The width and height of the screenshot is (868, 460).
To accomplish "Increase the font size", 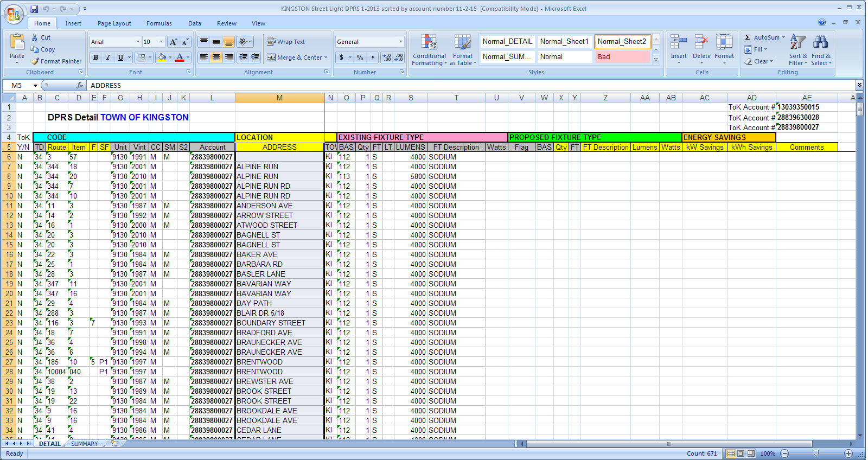I will click(173, 42).
